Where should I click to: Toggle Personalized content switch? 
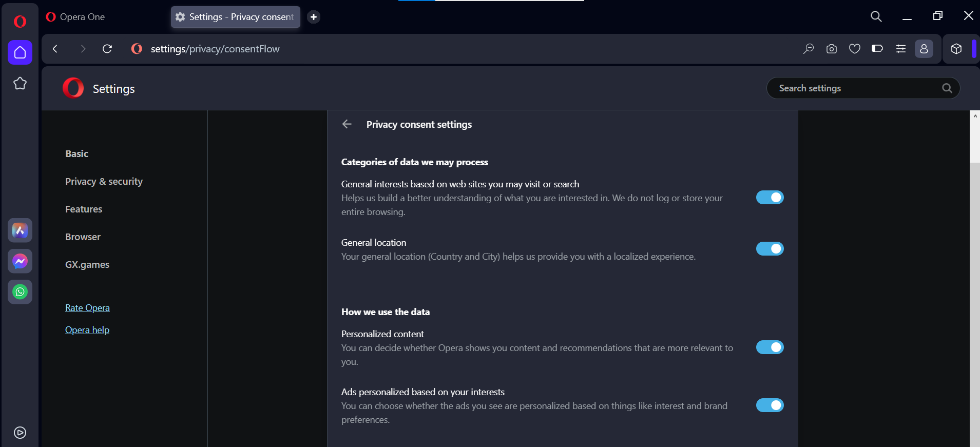[x=770, y=347]
